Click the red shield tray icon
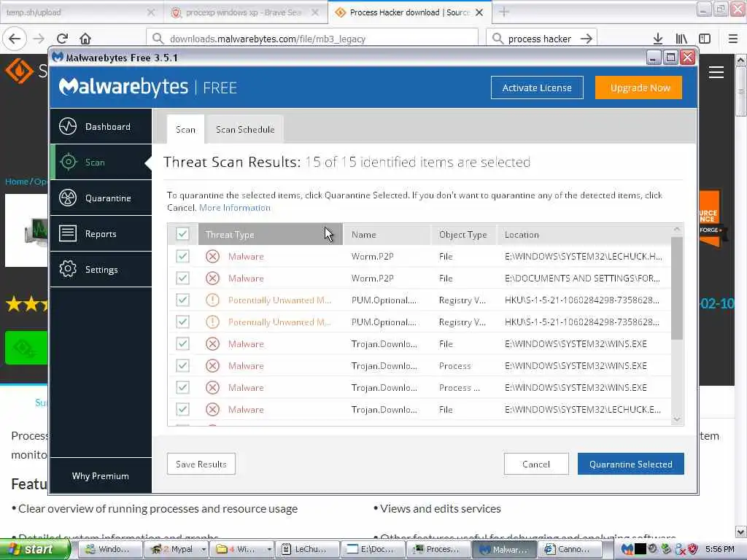The width and height of the screenshot is (747, 560). coord(693,549)
